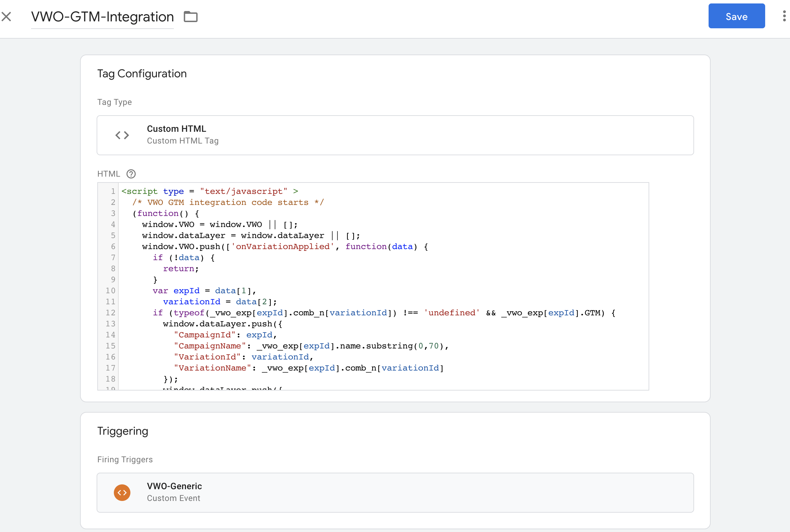
Task: Save the tag
Action: [737, 16]
